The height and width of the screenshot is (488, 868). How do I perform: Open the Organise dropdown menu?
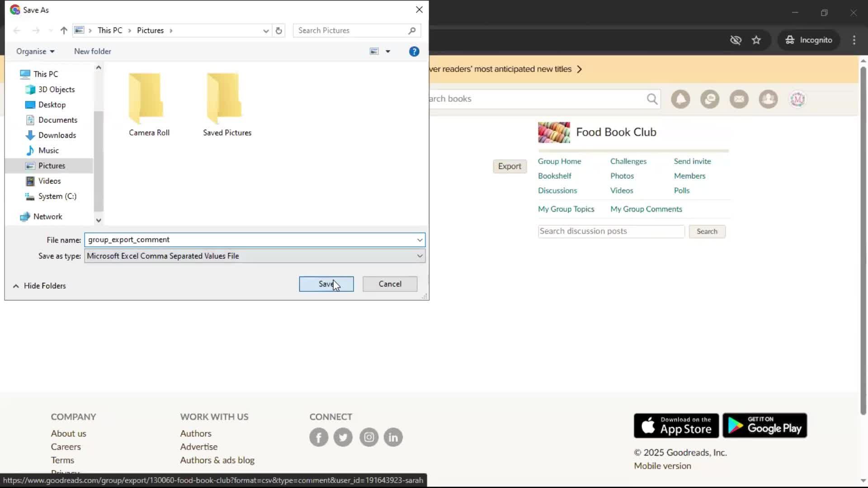point(35,51)
